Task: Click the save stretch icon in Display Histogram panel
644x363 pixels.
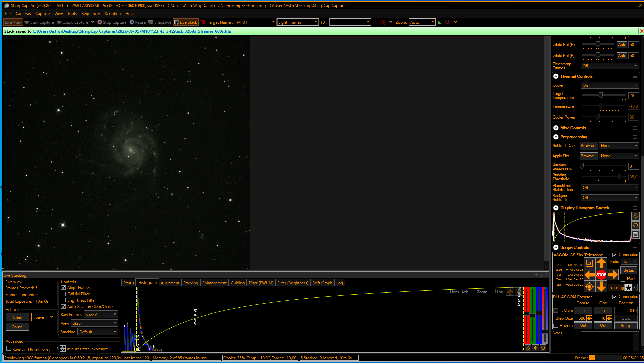Action: point(635,234)
